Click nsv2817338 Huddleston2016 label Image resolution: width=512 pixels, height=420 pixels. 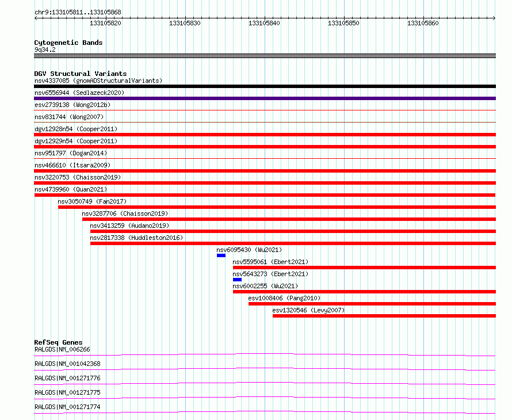coord(136,238)
